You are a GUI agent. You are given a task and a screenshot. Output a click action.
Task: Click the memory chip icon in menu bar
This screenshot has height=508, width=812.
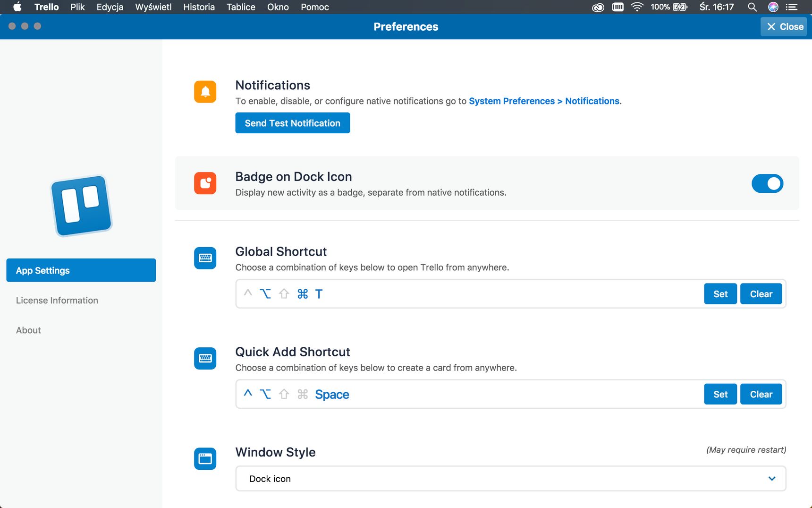pyautogui.click(x=617, y=7)
